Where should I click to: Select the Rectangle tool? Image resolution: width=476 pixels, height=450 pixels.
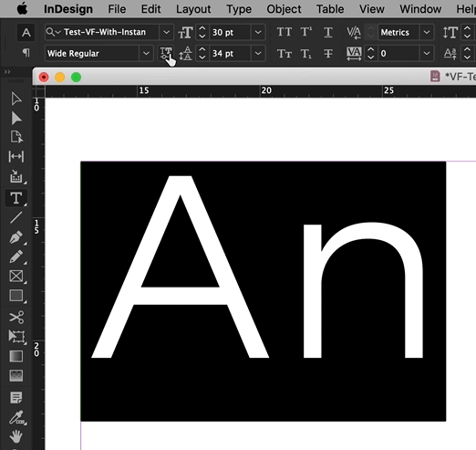(x=16, y=296)
